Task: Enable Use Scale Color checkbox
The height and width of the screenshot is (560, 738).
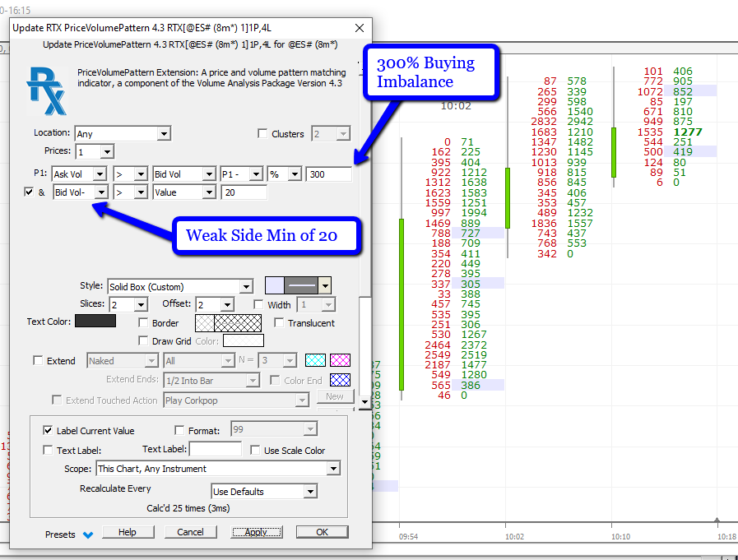Action: pyautogui.click(x=255, y=451)
